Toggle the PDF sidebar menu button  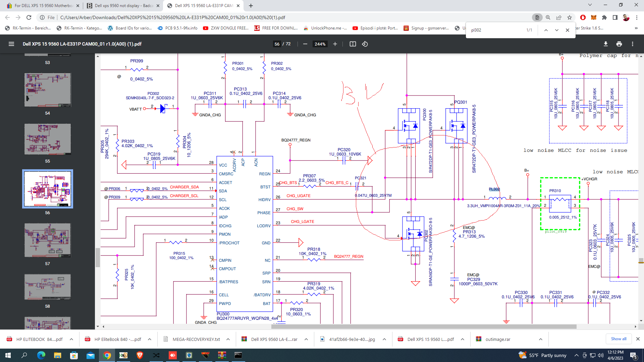point(11,44)
